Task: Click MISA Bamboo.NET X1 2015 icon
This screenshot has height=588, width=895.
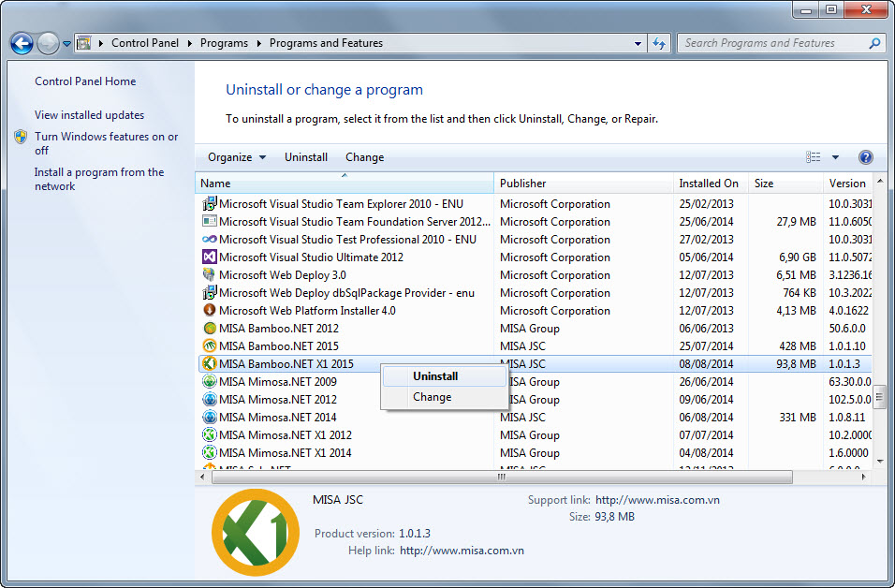Action: pyautogui.click(x=210, y=363)
